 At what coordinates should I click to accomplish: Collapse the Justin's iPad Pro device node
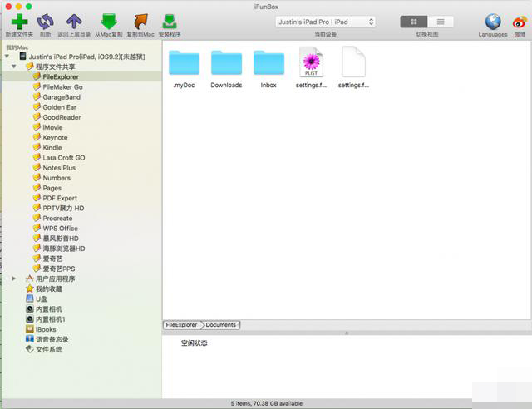tap(7, 56)
